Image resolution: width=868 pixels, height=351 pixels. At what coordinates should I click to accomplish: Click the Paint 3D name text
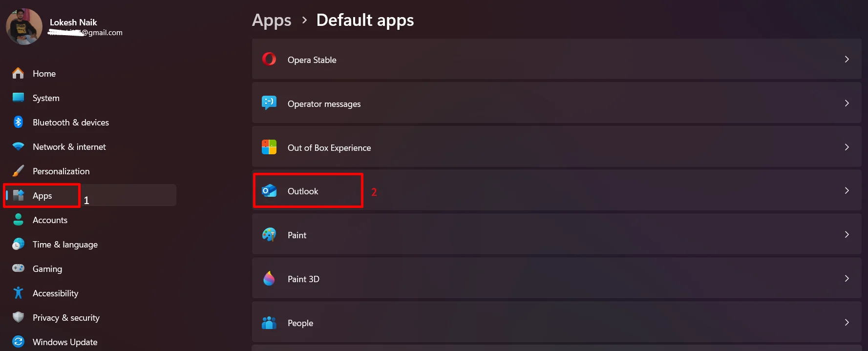pos(303,279)
